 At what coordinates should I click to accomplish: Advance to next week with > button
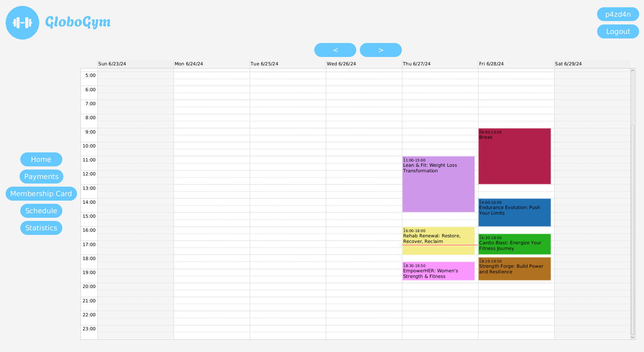(x=380, y=50)
